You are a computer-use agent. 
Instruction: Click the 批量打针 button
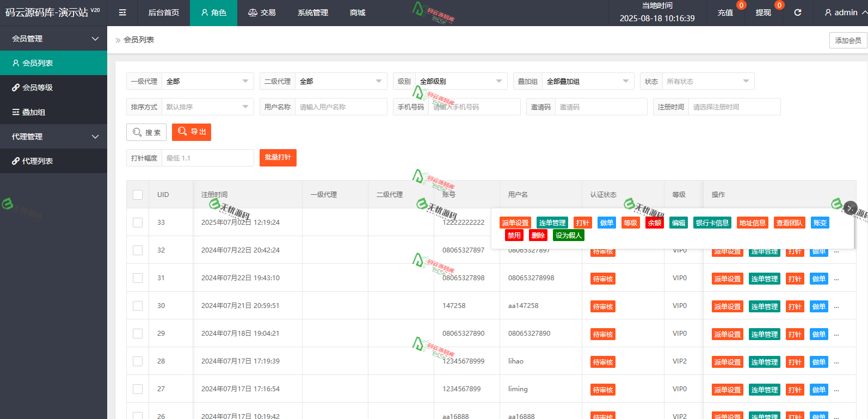pos(278,158)
